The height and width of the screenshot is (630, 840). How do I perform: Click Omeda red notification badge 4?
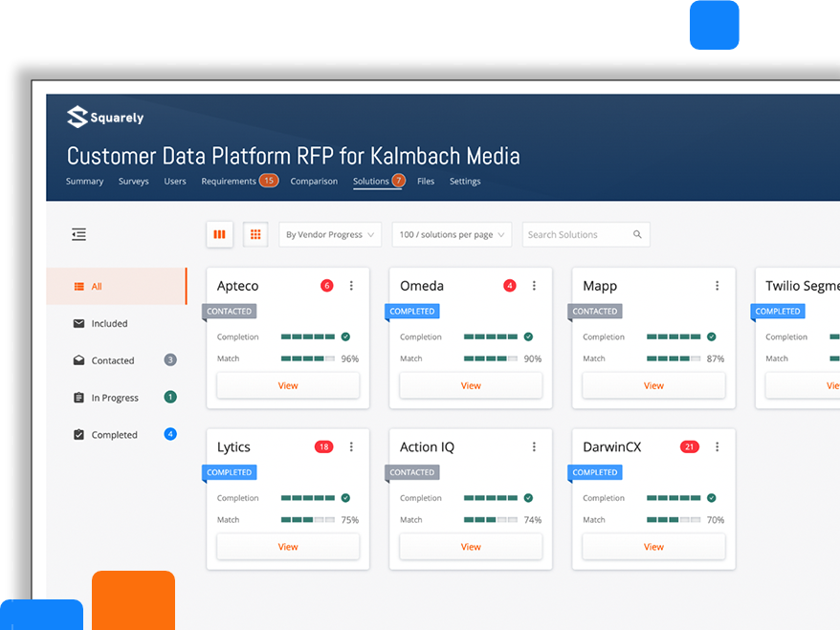[510, 286]
